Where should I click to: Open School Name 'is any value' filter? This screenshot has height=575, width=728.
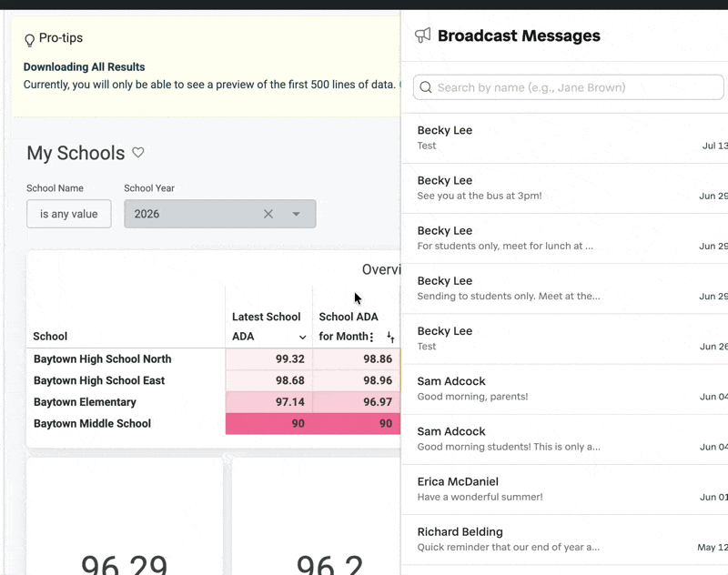pos(69,214)
